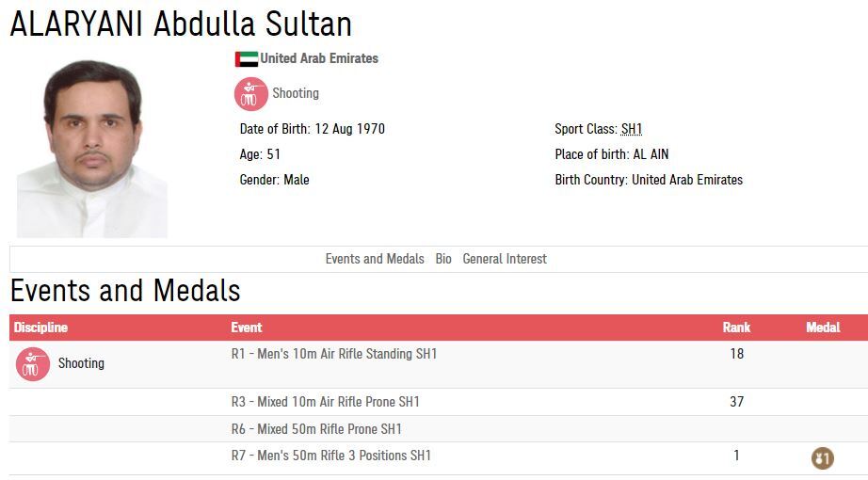Click the United Arab Emirates country link

[319, 58]
